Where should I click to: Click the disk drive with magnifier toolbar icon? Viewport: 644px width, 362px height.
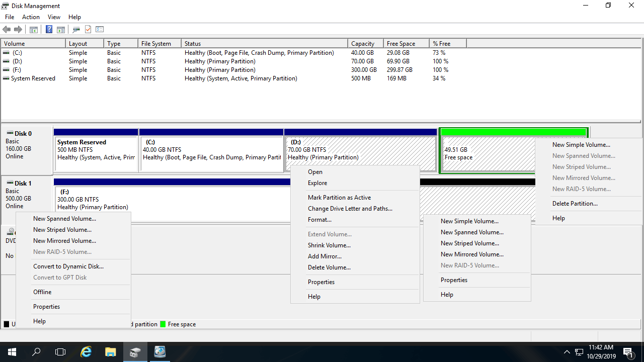click(x=76, y=30)
